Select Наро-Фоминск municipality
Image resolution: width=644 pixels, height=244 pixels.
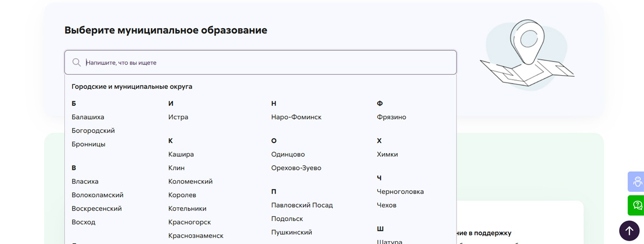(297, 117)
